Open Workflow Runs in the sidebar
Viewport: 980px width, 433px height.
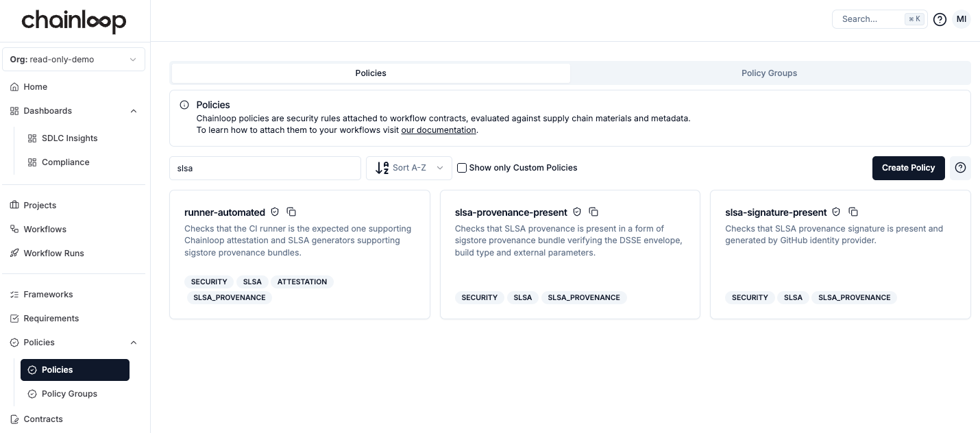coord(53,253)
